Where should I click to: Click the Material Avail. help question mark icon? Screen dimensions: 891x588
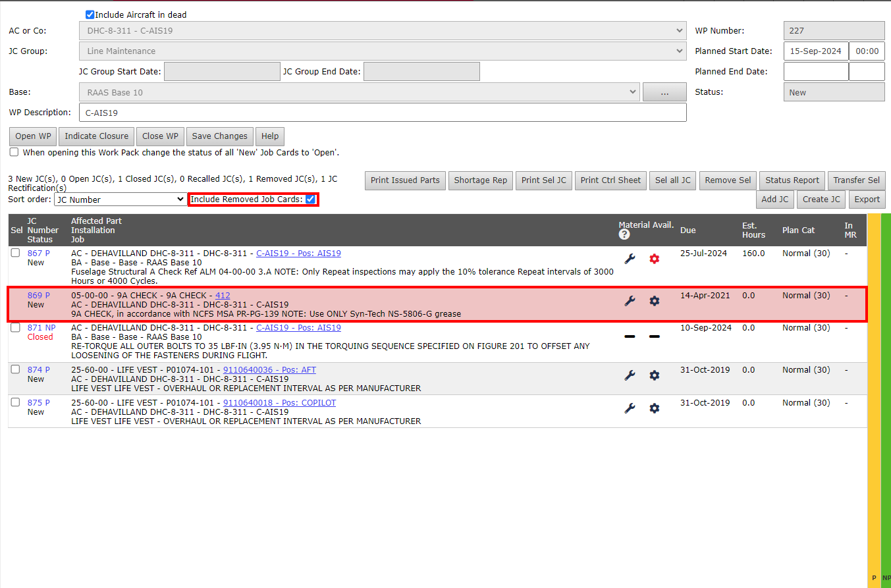(624, 234)
